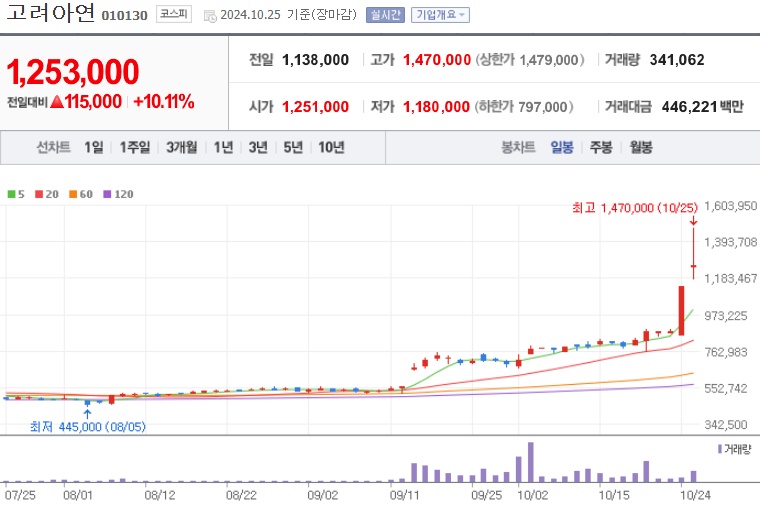Click the 1,603,950 price axis label
Image resolution: width=760 pixels, height=510 pixels.
(x=730, y=206)
